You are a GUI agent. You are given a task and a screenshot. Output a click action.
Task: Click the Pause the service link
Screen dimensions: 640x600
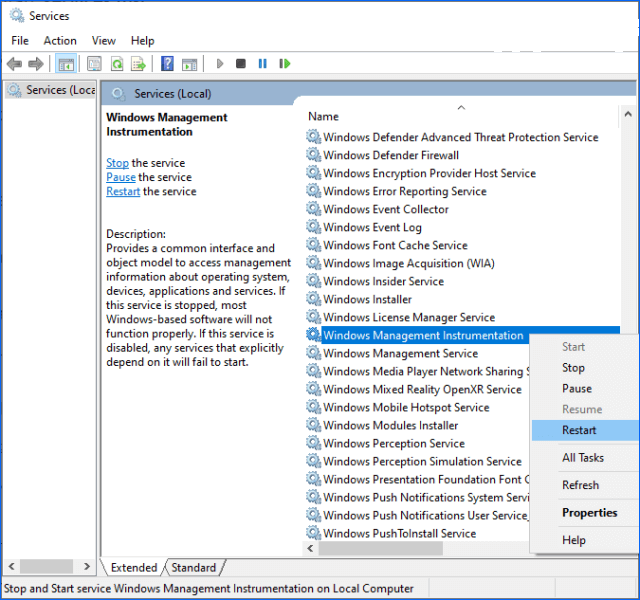[x=121, y=177]
